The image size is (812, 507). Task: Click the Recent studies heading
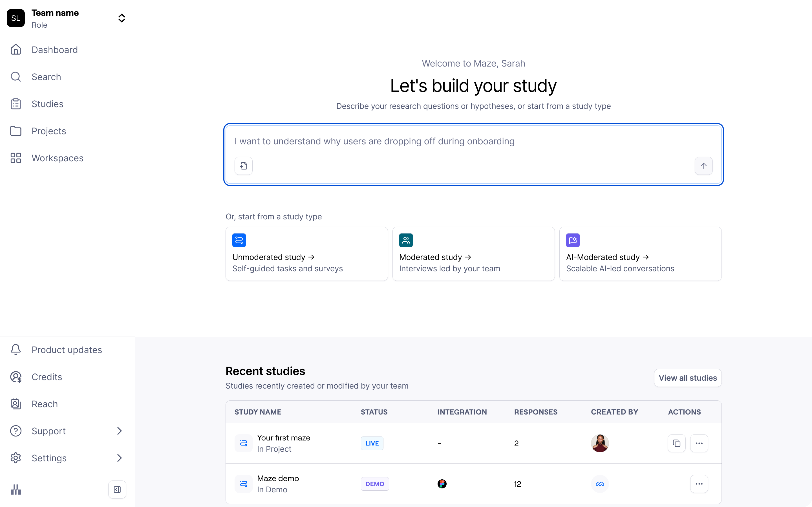[x=265, y=371]
